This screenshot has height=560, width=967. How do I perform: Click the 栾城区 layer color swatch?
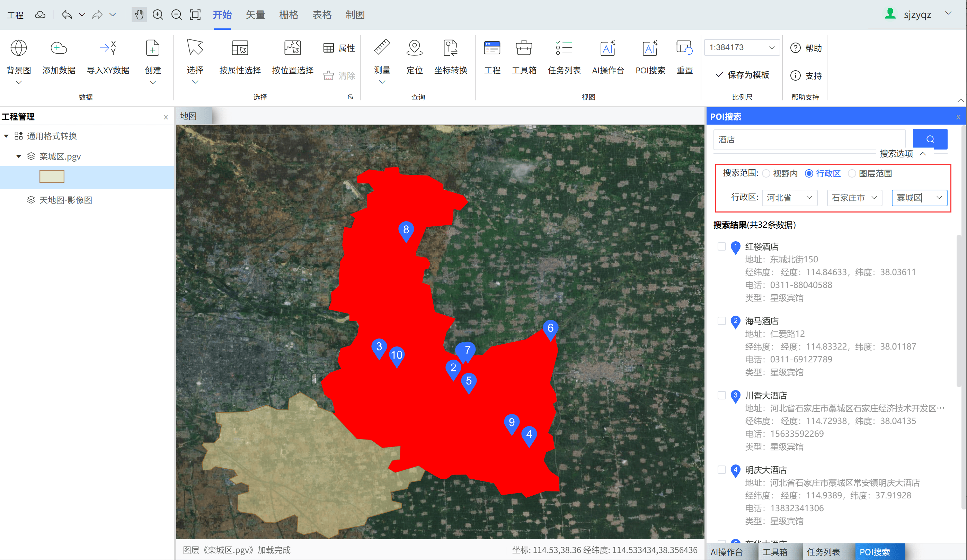[x=52, y=177]
